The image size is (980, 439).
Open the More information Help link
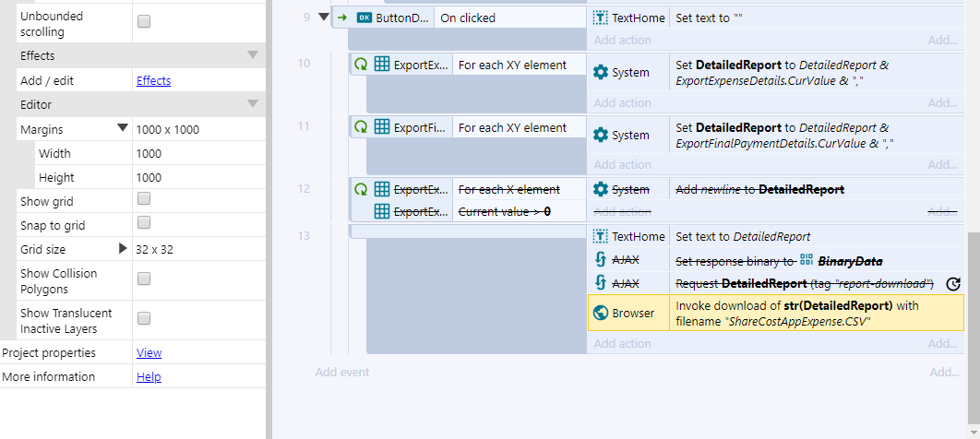point(149,376)
